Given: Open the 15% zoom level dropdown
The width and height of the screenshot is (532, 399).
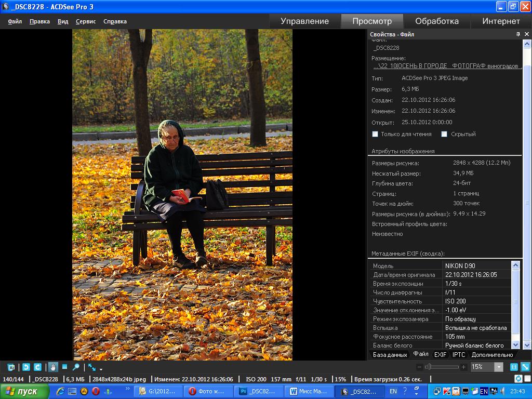Looking at the screenshot, I should pyautogui.click(x=499, y=367).
